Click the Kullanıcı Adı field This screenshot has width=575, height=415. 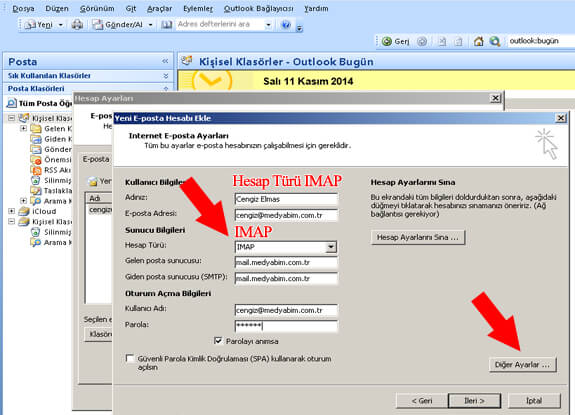pos(286,310)
